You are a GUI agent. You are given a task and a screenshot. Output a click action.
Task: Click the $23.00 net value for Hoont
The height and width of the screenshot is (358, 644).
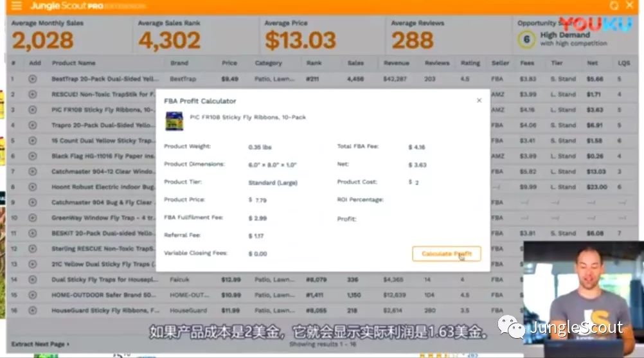[x=597, y=187]
